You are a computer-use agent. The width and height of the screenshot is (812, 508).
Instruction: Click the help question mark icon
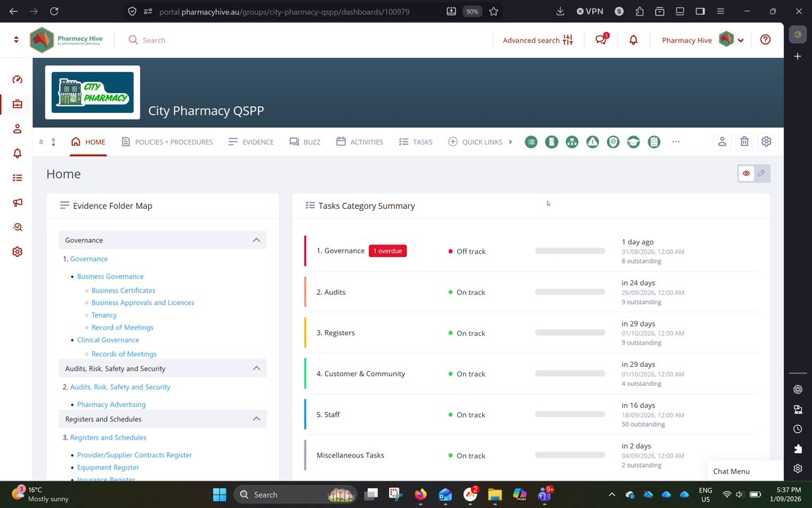(x=765, y=40)
